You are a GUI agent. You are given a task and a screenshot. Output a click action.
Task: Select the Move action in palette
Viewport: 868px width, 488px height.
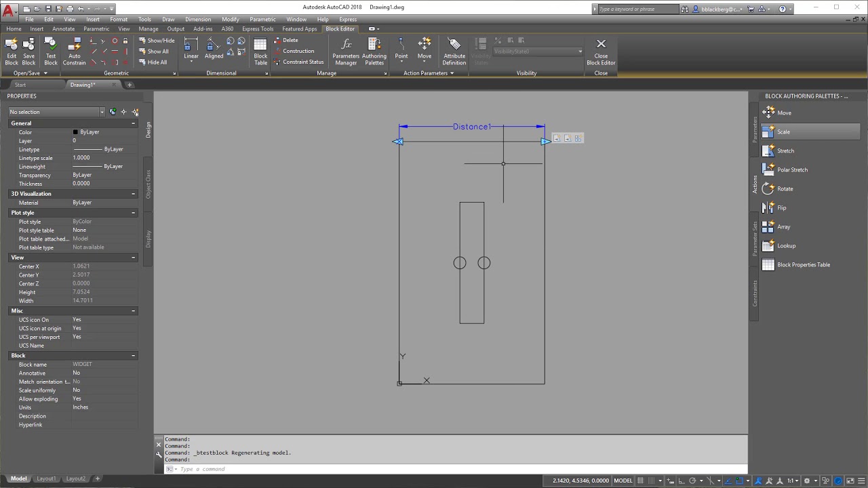click(x=810, y=113)
